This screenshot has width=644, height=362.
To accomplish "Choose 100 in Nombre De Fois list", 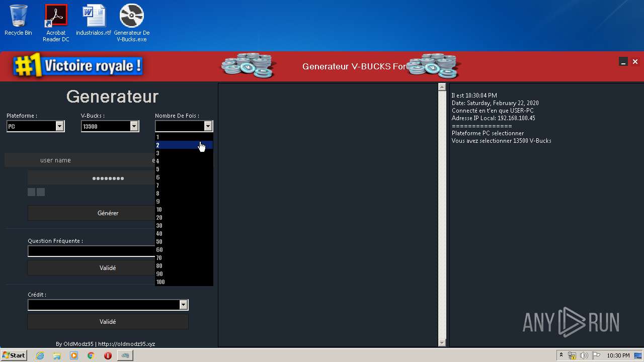I will click(x=184, y=282).
